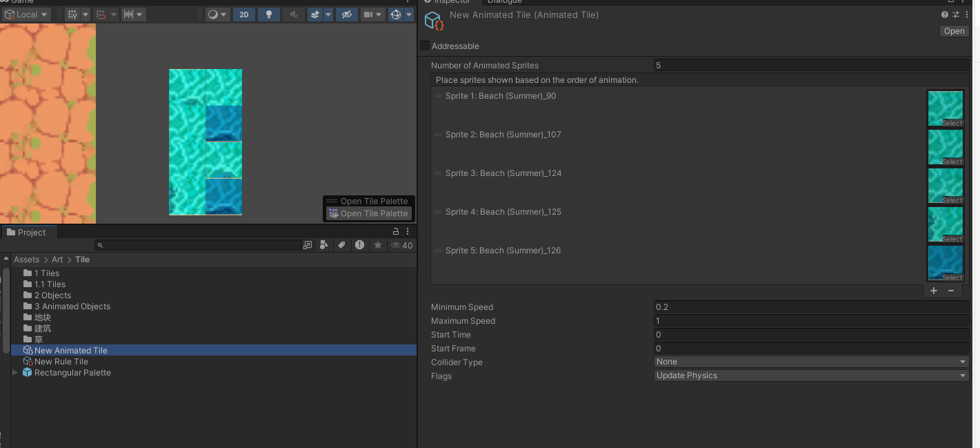The width and height of the screenshot is (980, 448).
Task: Click the Art breadcrumb
Action: tap(57, 260)
